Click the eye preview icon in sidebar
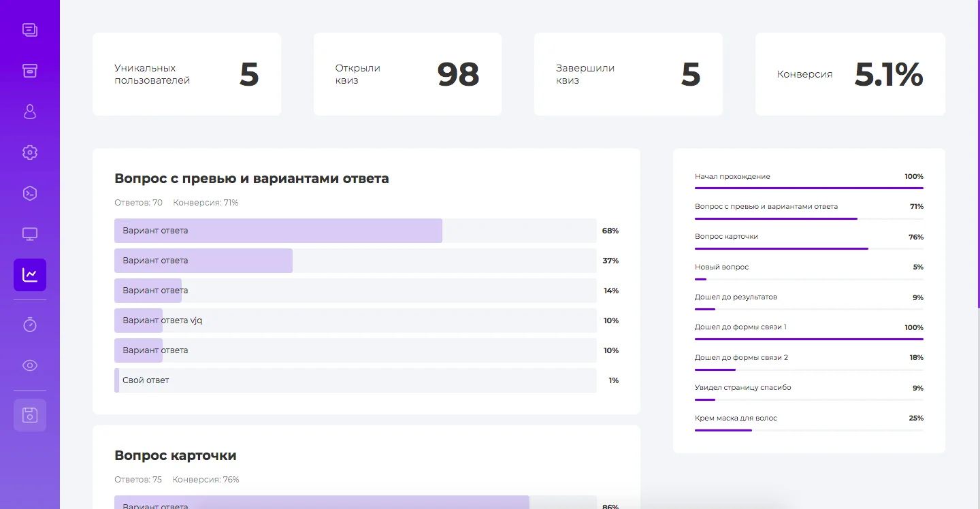The height and width of the screenshot is (509, 980). click(x=30, y=365)
